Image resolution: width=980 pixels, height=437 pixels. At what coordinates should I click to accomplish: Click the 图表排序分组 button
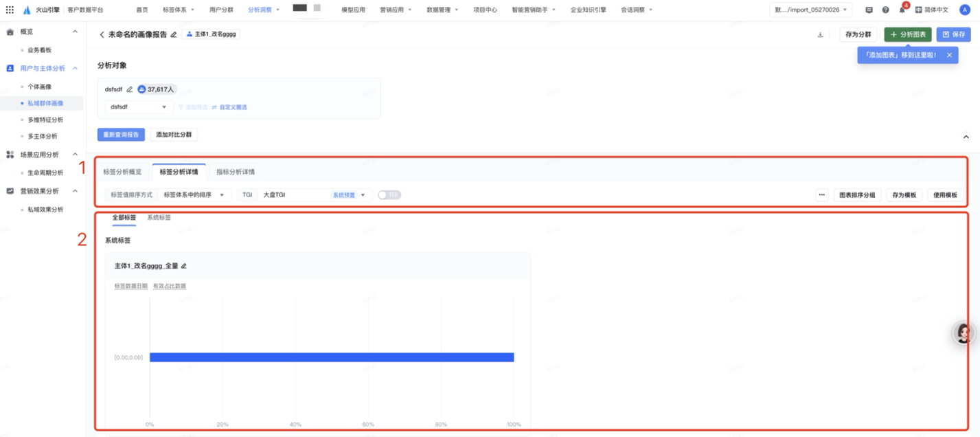[857, 195]
